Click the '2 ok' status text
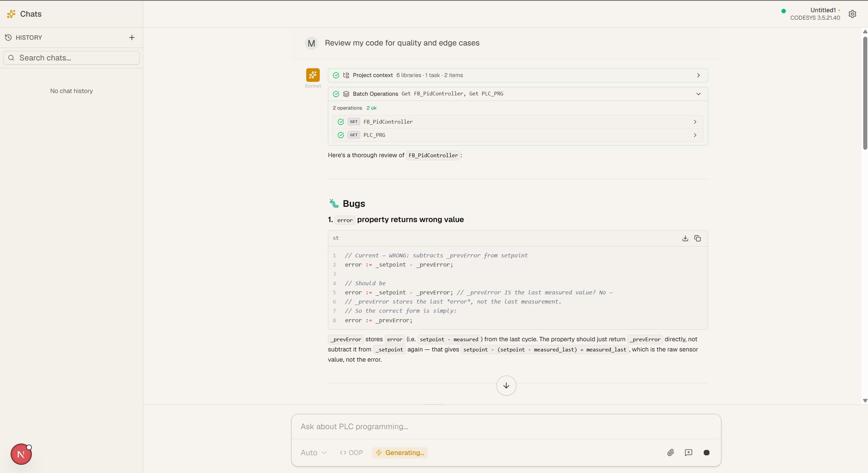The image size is (868, 473). (x=371, y=108)
